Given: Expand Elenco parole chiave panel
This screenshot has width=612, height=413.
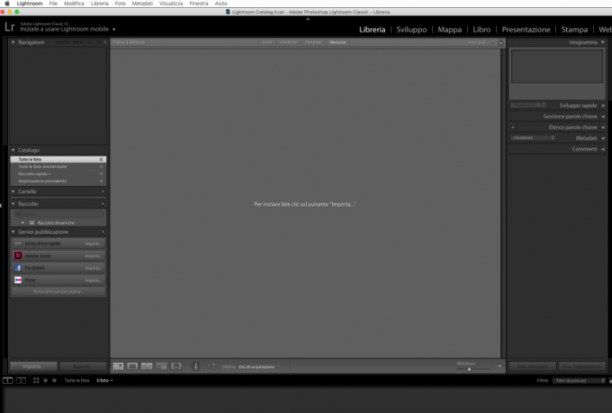Looking at the screenshot, I should (603, 127).
